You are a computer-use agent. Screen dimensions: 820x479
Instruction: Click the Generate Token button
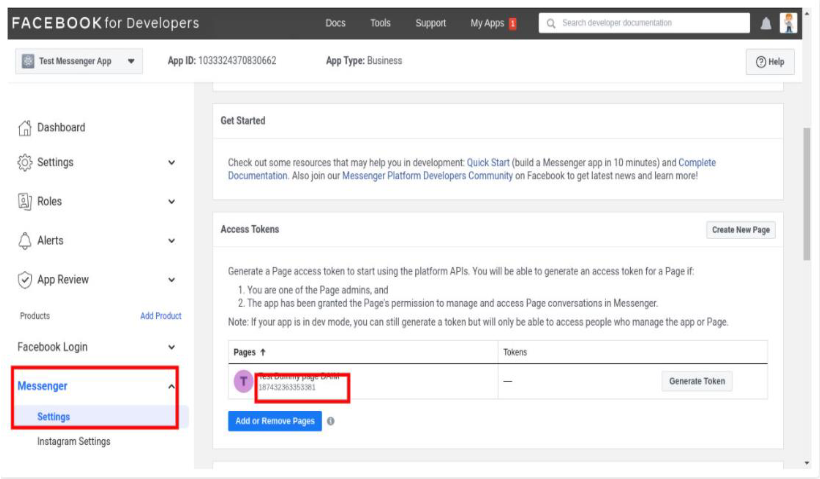(697, 381)
